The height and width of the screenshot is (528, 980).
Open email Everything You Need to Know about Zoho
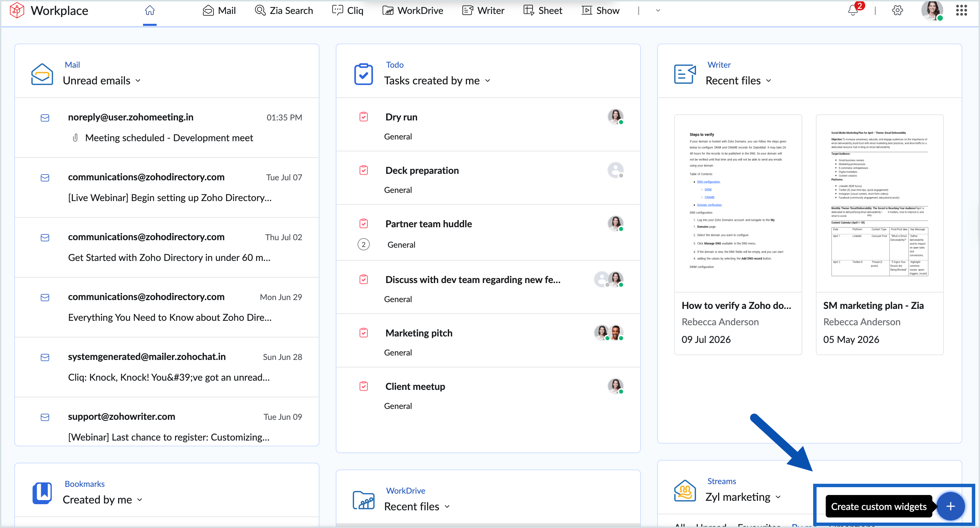(167, 307)
